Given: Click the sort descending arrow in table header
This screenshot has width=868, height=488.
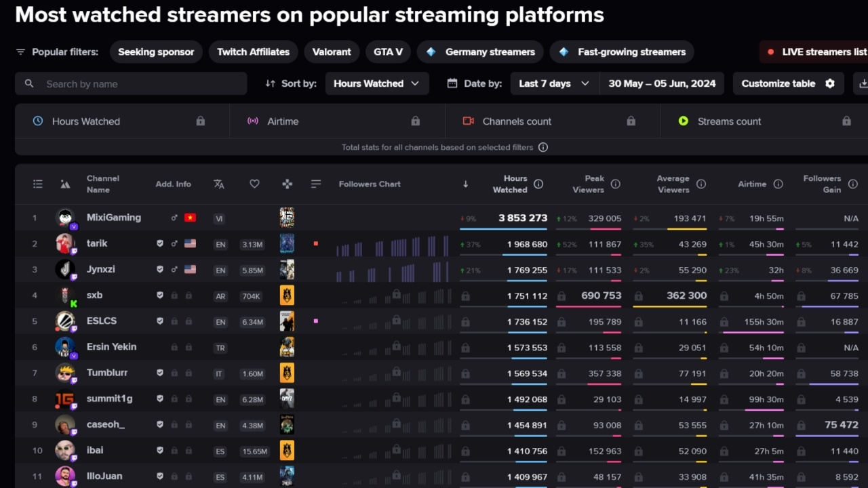Looking at the screenshot, I should (465, 184).
